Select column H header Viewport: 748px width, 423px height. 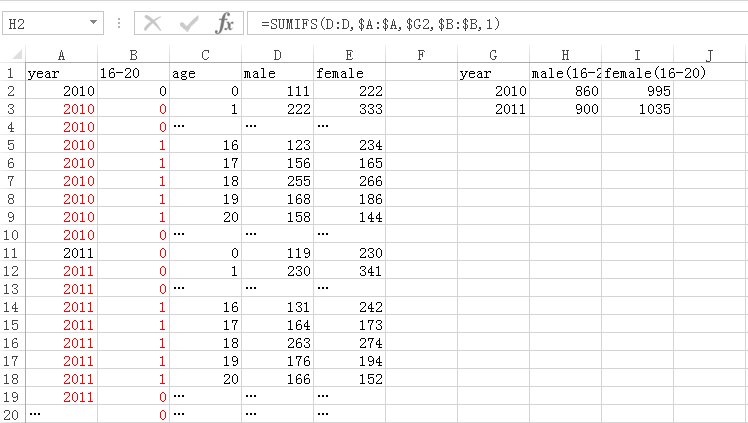[x=566, y=54]
